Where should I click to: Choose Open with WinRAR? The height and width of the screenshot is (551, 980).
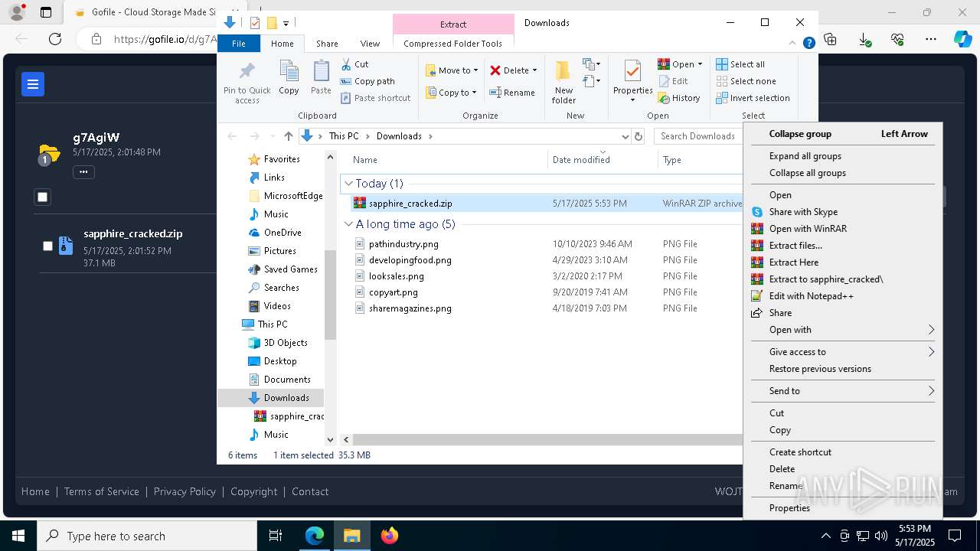(842, 229)
